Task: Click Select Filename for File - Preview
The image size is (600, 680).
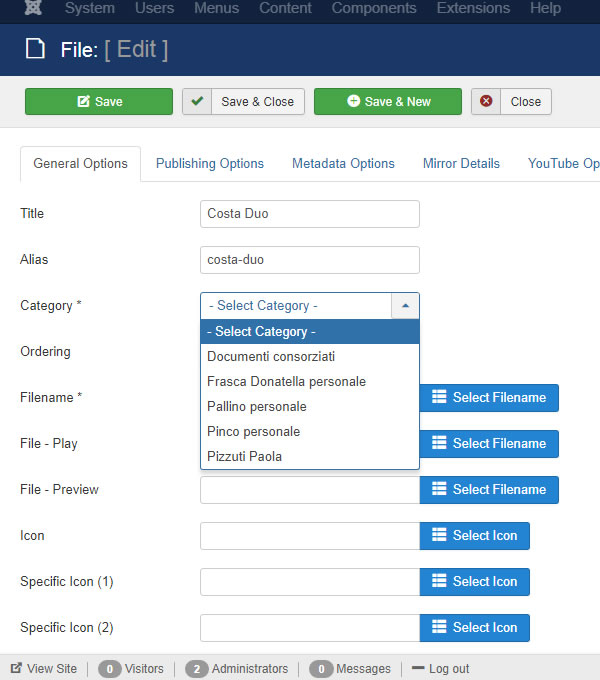Action: (489, 490)
